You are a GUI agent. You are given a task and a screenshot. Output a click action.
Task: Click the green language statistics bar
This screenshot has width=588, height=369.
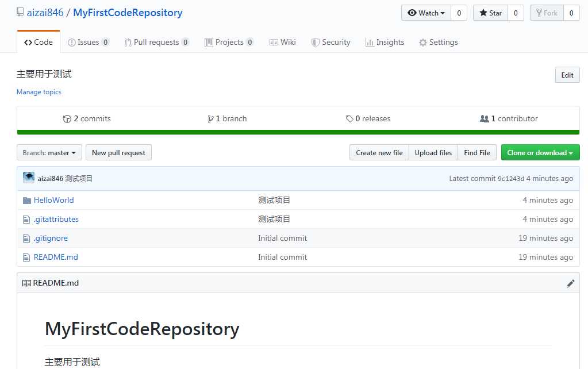pyautogui.click(x=298, y=132)
